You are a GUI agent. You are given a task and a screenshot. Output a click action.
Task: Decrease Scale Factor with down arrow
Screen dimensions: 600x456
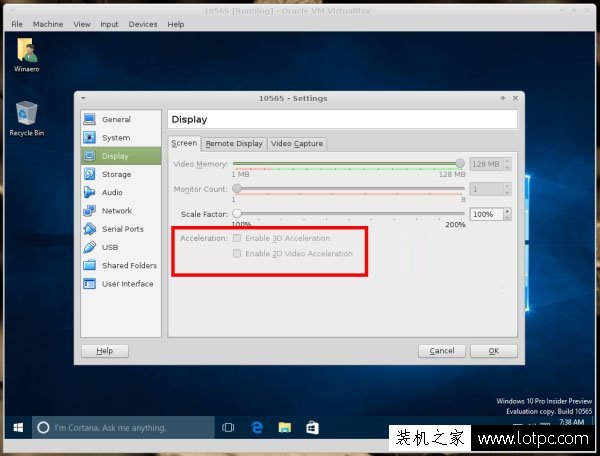pyautogui.click(x=507, y=217)
